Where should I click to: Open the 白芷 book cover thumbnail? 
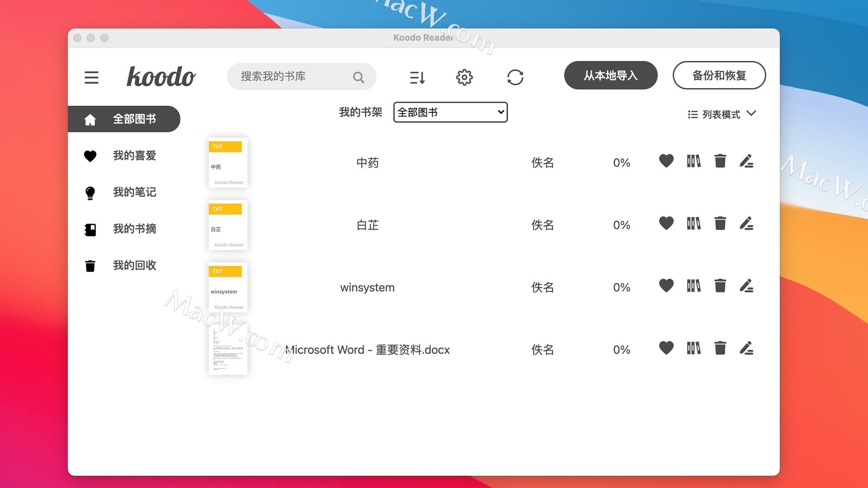[x=228, y=225]
